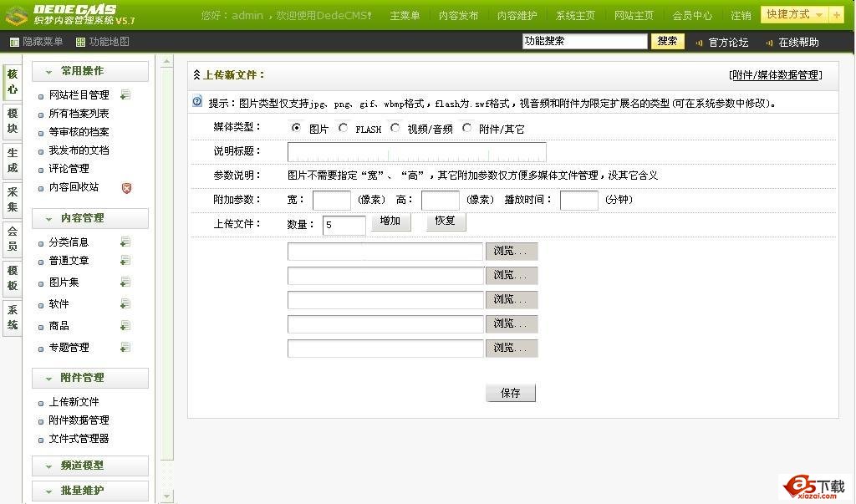Open 内容维护 in top navigation
The image size is (856, 504).
point(517,16)
